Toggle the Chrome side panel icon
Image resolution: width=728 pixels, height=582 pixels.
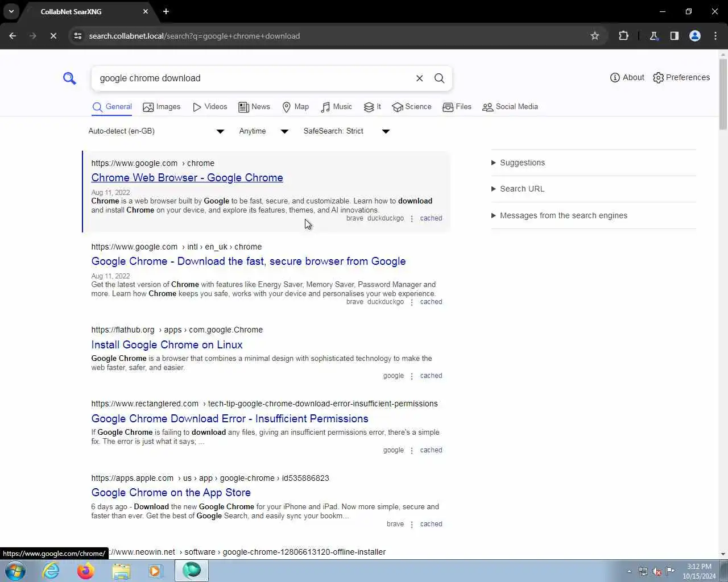point(675,36)
